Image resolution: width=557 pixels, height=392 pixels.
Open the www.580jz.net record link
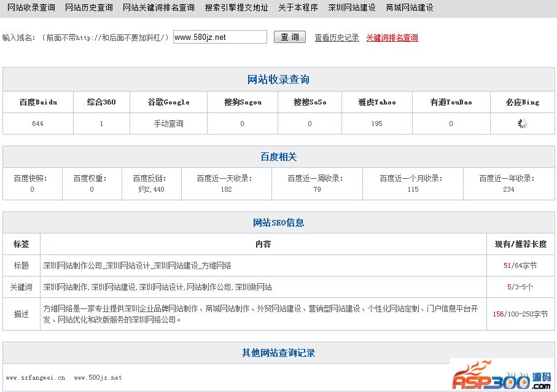[x=98, y=378]
